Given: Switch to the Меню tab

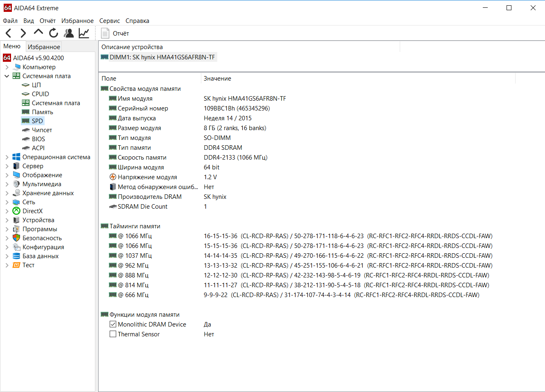Looking at the screenshot, I should click(x=12, y=46).
